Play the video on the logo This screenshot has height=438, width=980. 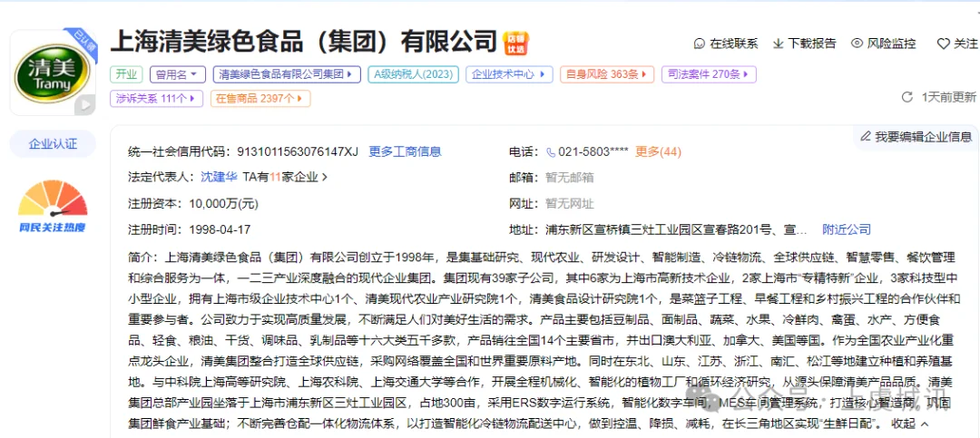pos(84,105)
